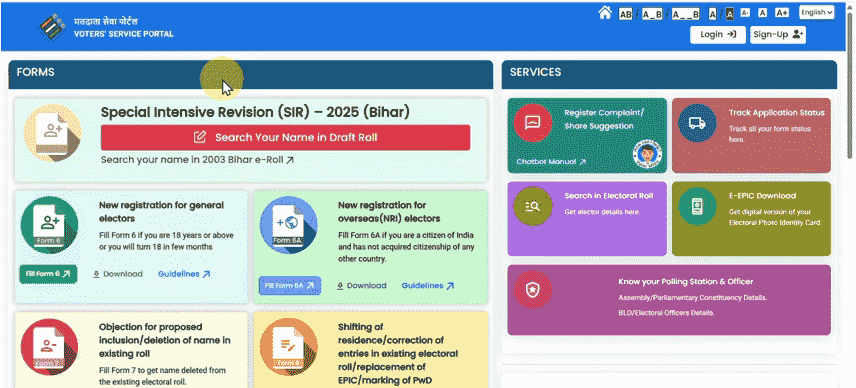Click 'Shifting of residence/correction of entries' heading
Viewport: 856px width, 388px height.
pyautogui.click(x=397, y=354)
